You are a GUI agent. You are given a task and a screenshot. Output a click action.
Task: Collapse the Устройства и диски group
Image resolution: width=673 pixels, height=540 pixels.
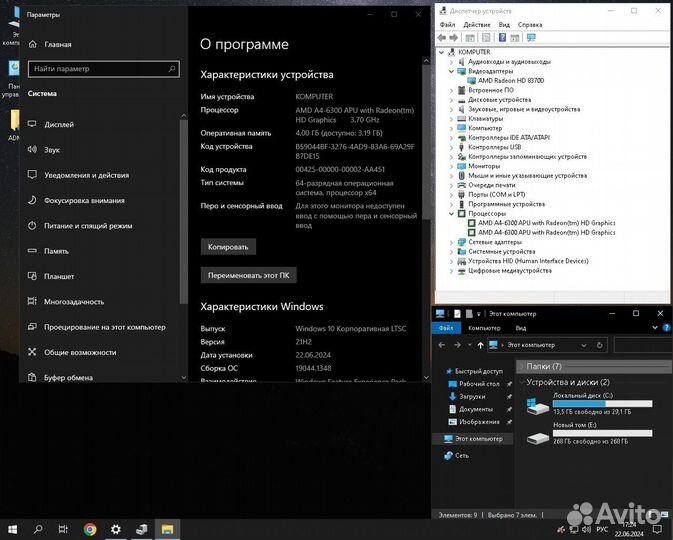click(522, 382)
